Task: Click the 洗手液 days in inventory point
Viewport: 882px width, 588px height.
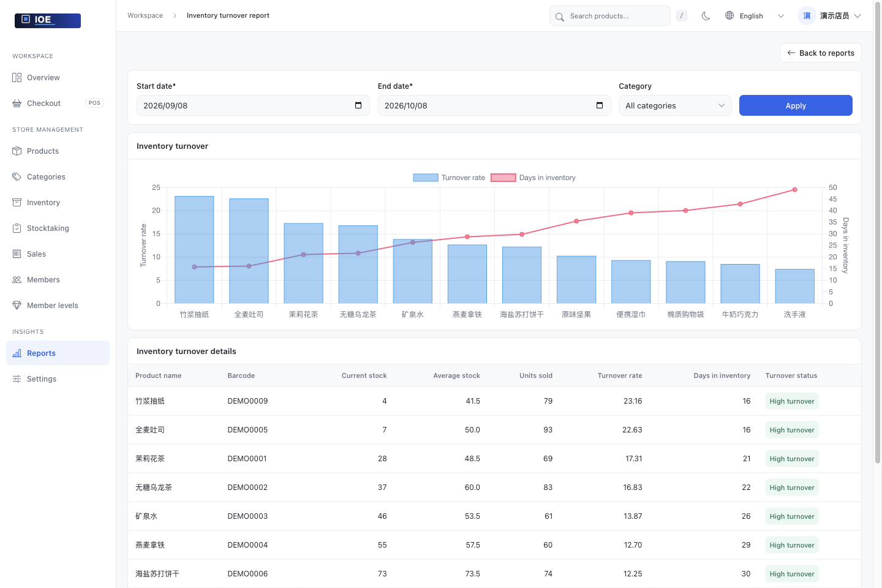Action: (795, 190)
